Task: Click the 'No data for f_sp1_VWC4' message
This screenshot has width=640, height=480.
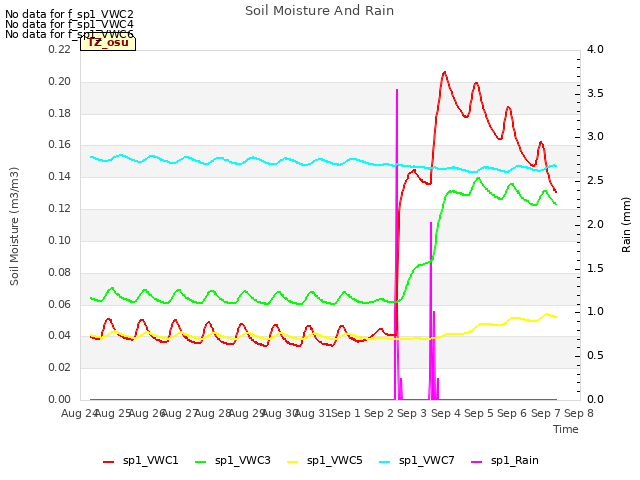Action: 69,24
